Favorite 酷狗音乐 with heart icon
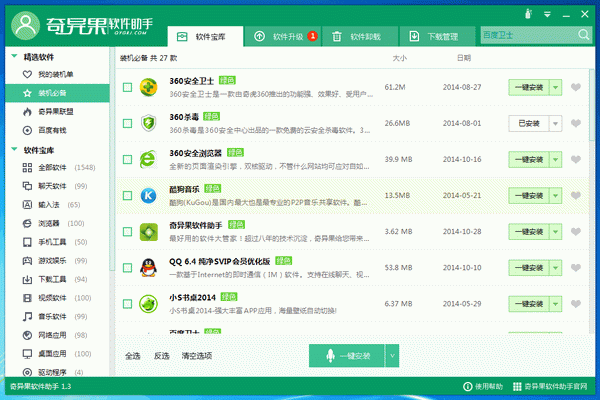This screenshot has width=600, height=400. pos(576,196)
